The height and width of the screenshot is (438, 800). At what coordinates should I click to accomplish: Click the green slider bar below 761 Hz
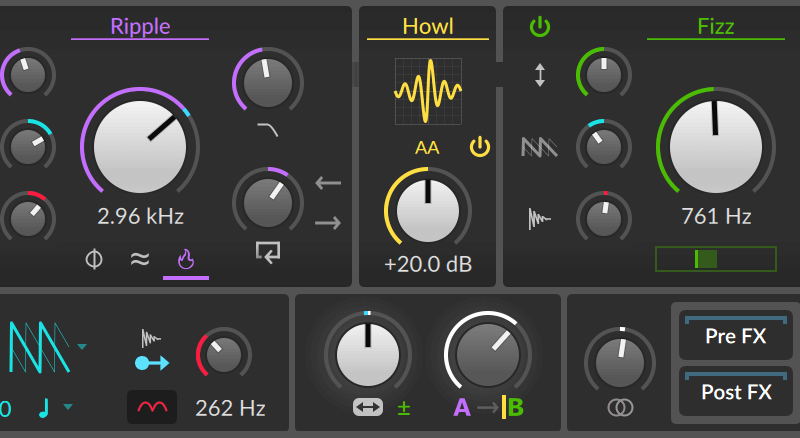click(715, 259)
